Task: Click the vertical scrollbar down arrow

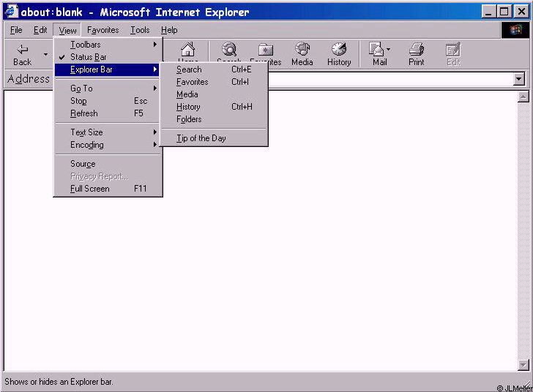Action: pyautogui.click(x=523, y=365)
